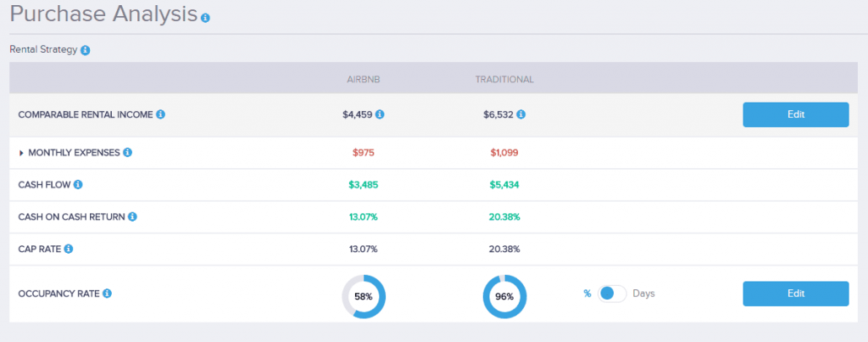Viewport: 868px width, 342px height.
Task: Open Comparable Rental Income info tooltip
Action: [x=160, y=115]
